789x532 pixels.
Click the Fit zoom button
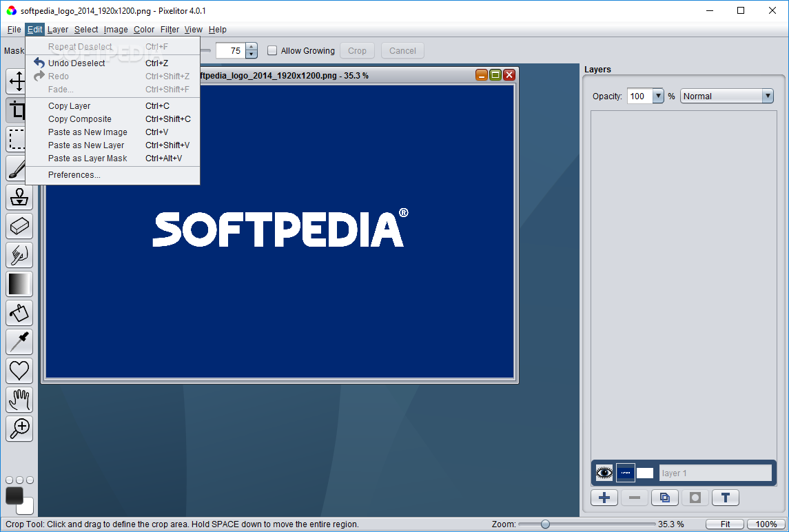(x=725, y=524)
